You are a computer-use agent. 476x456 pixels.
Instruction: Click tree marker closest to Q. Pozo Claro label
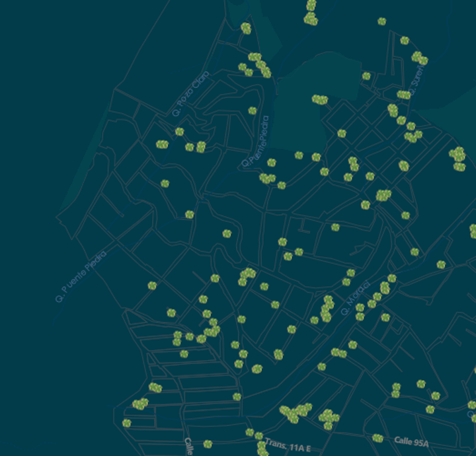pyautogui.click(x=179, y=132)
